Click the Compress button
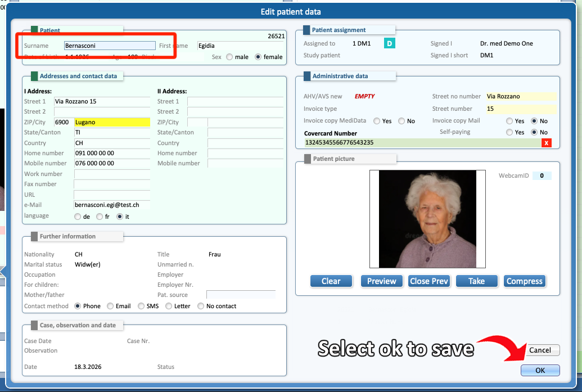 (x=525, y=281)
